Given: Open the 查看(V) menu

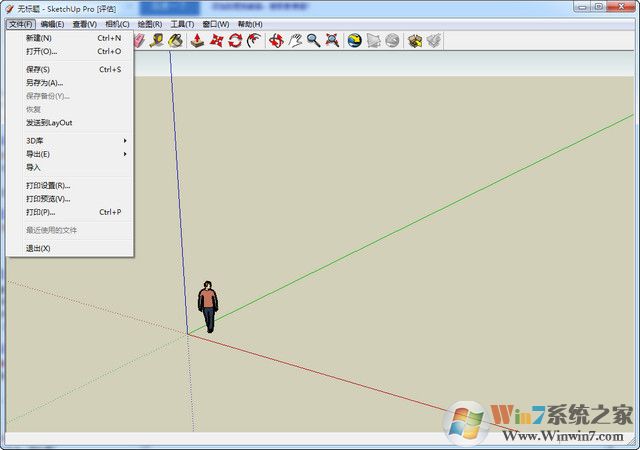Looking at the screenshot, I should coord(85,24).
